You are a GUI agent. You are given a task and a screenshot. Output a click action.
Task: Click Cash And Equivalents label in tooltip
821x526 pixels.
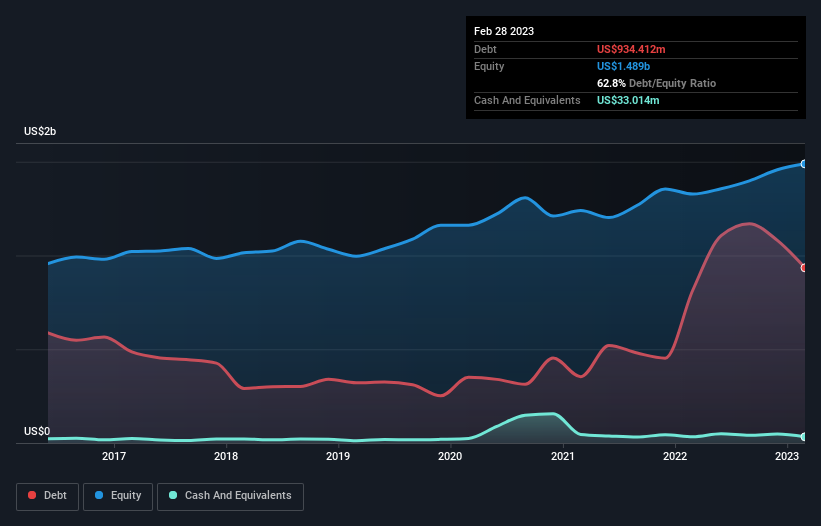(527, 100)
